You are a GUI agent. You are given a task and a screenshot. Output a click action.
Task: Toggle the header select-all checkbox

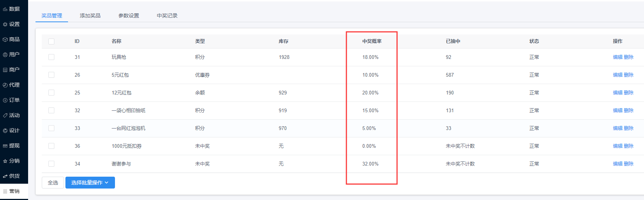click(51, 41)
